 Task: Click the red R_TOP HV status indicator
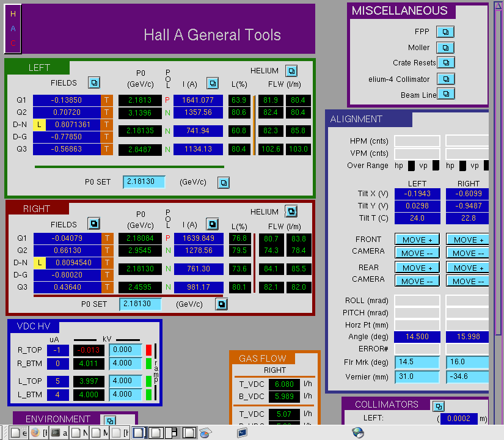tap(148, 350)
